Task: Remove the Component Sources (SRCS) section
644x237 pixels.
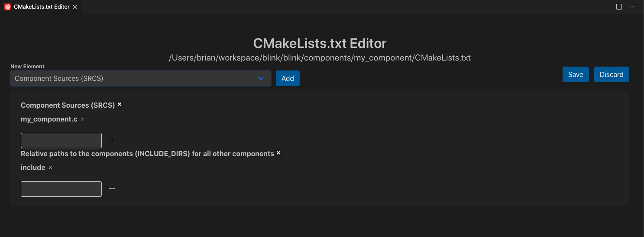Action: [120, 104]
